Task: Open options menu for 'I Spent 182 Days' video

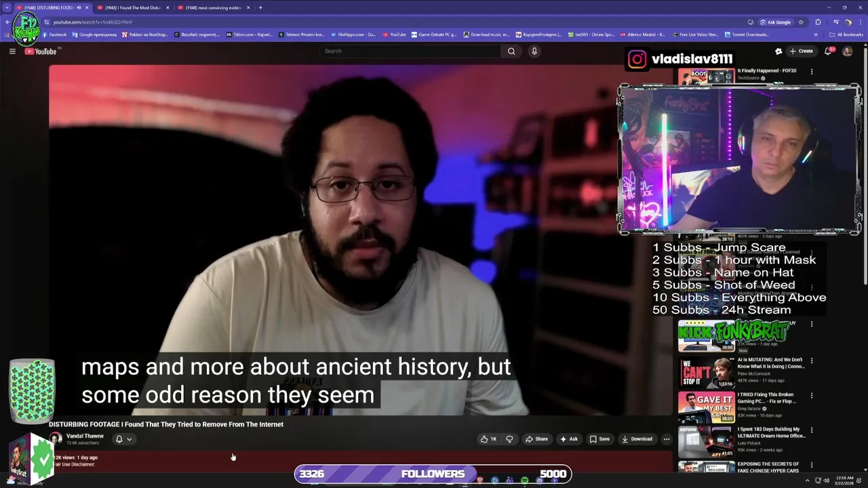Action: tap(812, 430)
